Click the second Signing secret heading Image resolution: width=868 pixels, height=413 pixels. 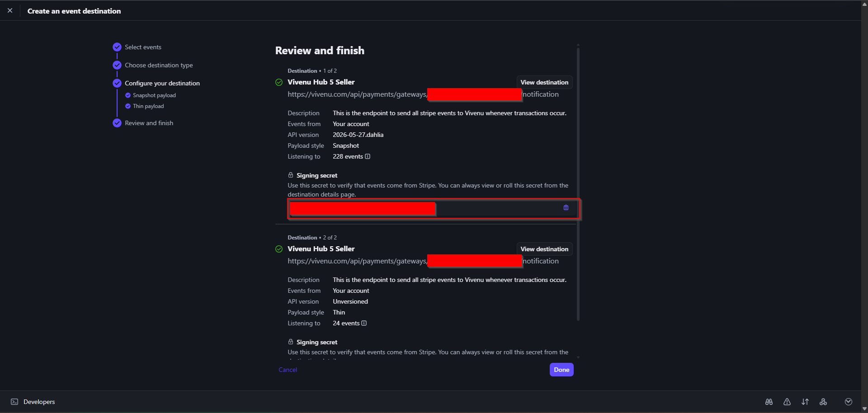click(317, 342)
